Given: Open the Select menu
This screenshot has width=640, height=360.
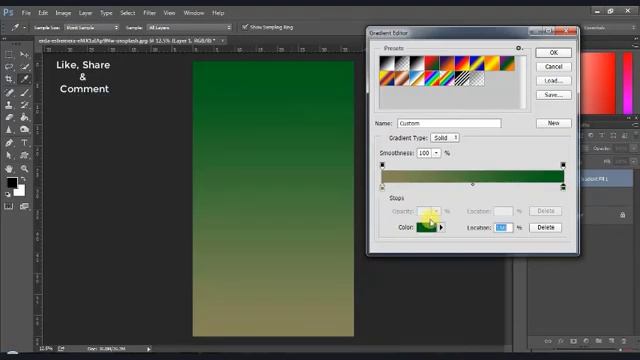Looking at the screenshot, I should click(128, 13).
